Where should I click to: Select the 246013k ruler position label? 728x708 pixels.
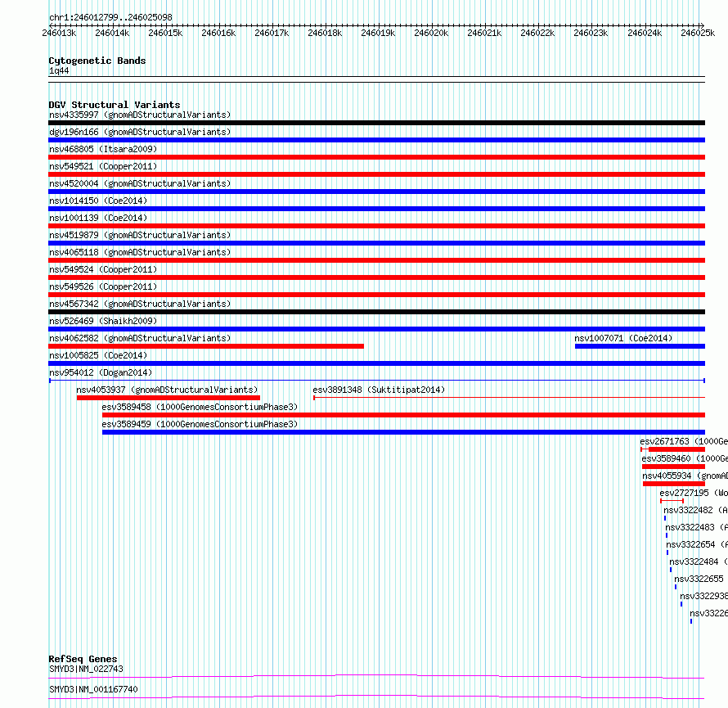point(59,33)
